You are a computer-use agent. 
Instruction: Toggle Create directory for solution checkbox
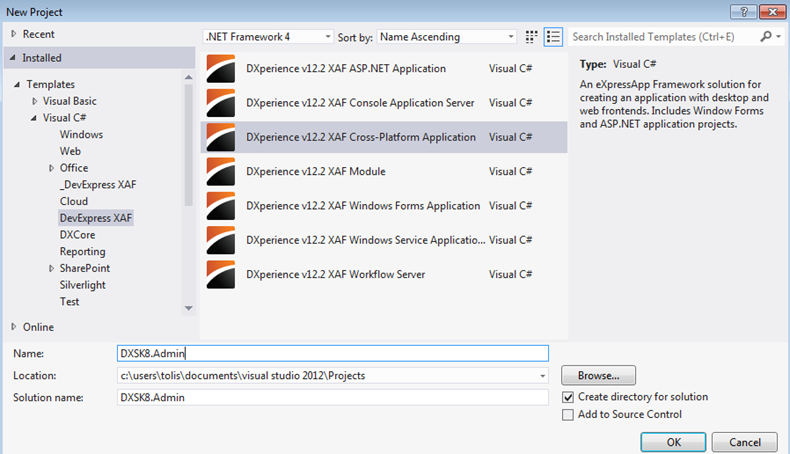(568, 397)
